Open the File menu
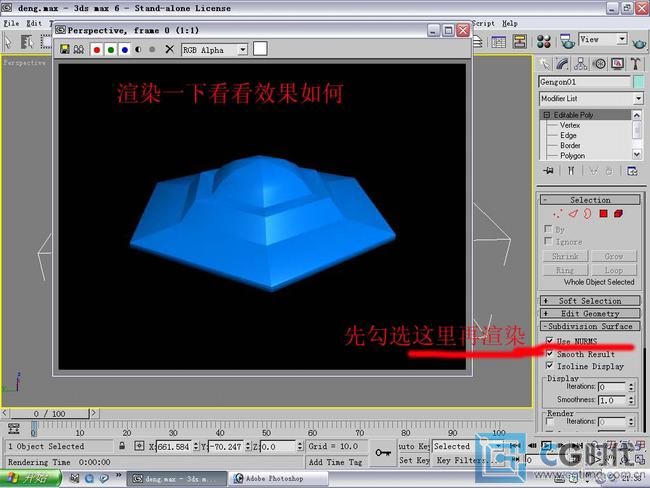The height and width of the screenshot is (488, 650). [x=11, y=23]
